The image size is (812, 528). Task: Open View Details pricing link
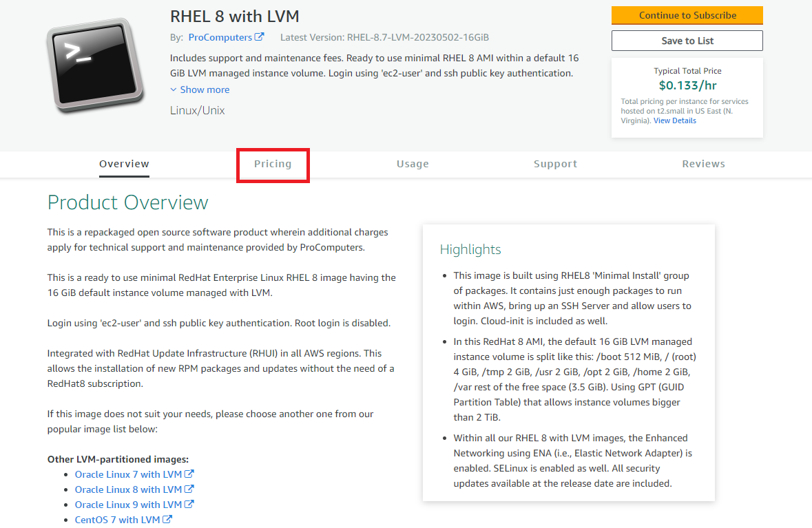click(x=674, y=120)
